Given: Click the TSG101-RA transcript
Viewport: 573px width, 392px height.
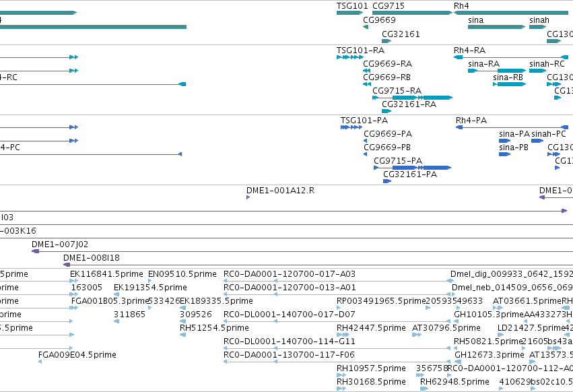Looking at the screenshot, I should 350,57.
